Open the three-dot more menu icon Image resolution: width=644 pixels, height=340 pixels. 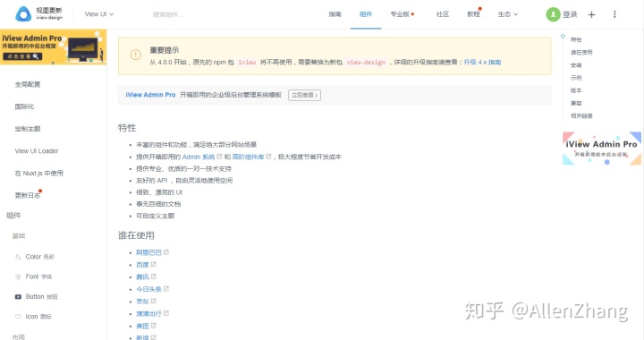point(614,14)
